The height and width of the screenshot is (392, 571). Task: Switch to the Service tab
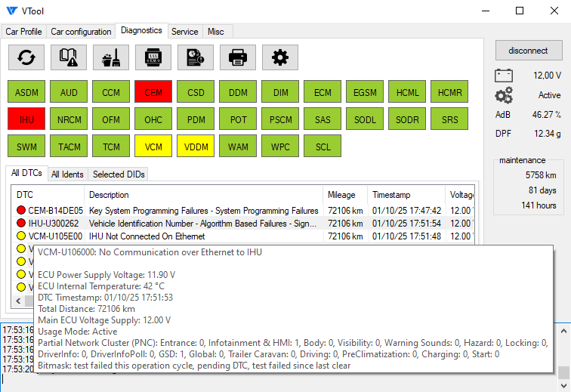184,32
